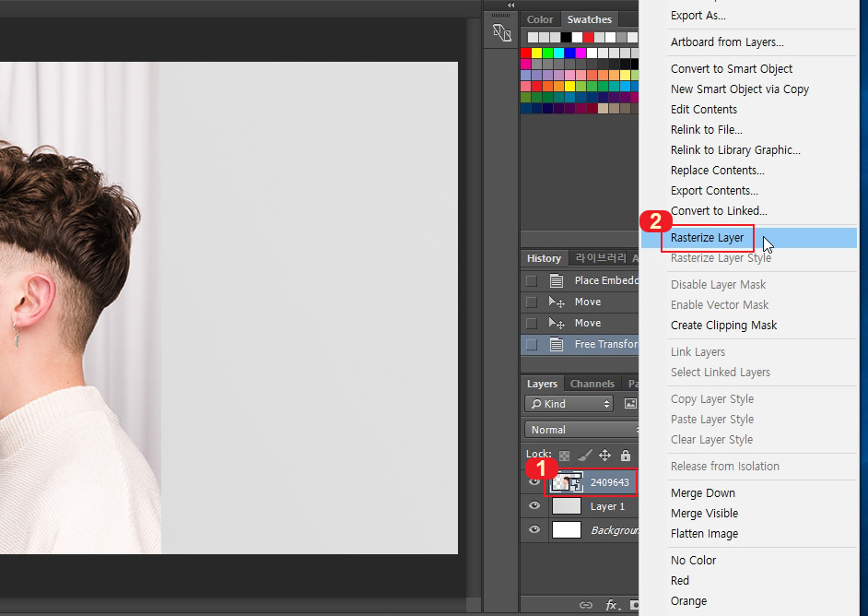868x616 pixels.
Task: Enable Lock transparent pixels icon
Action: click(564, 456)
